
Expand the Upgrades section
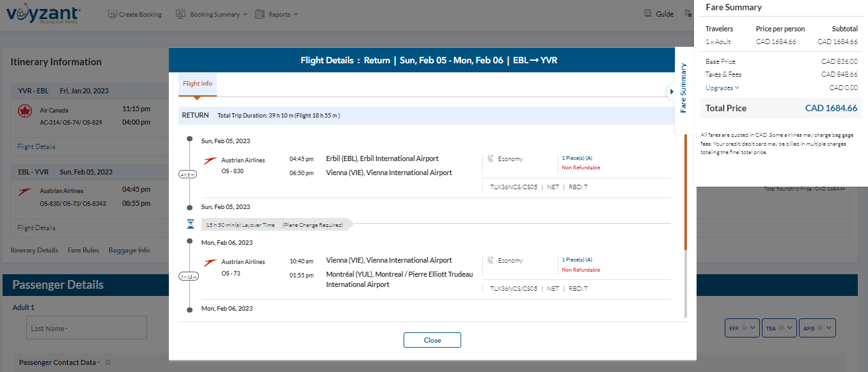pos(722,88)
